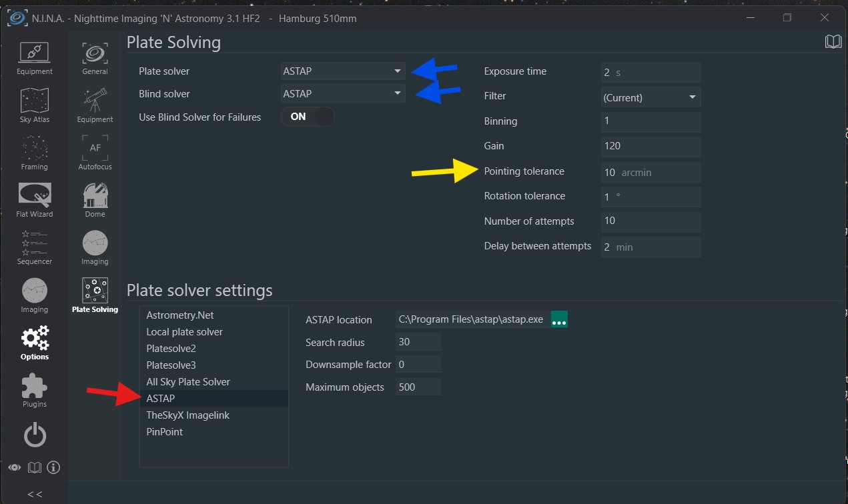Image resolution: width=848 pixels, height=504 pixels.
Task: Browse for ASTAP location with ellipsis button
Action: pos(559,320)
